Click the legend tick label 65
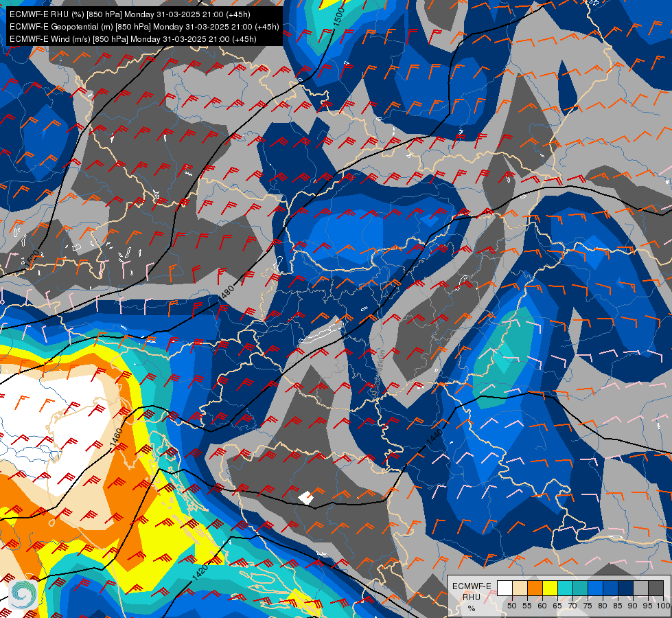Screen dimensions: 672x618 coord(557,606)
